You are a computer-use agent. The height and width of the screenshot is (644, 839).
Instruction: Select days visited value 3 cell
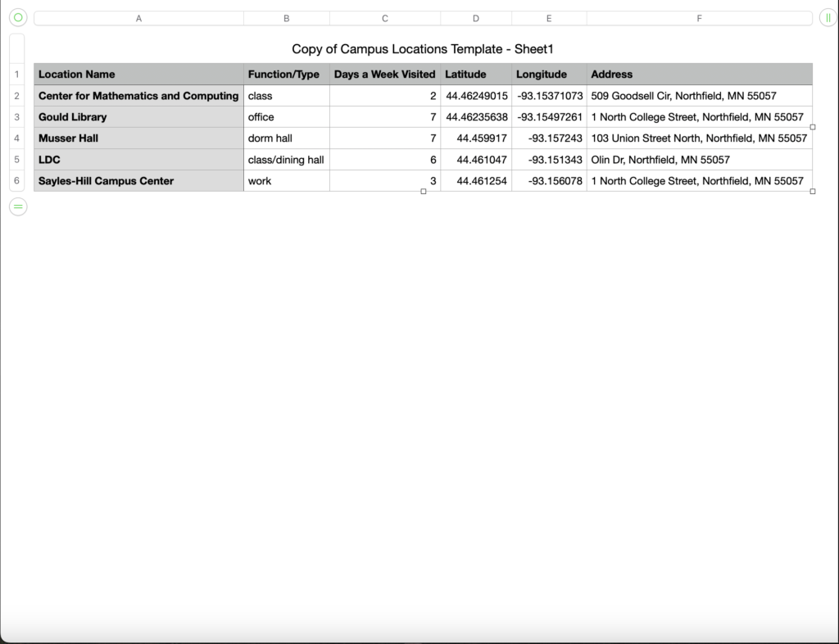pyautogui.click(x=385, y=181)
